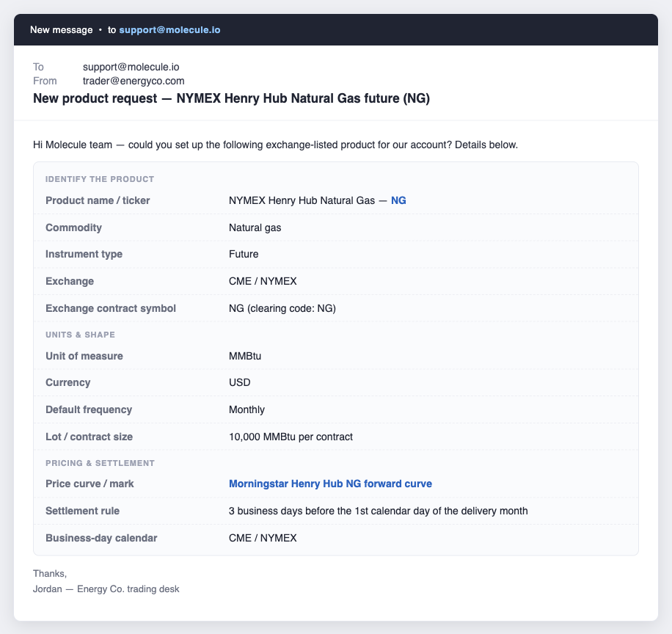The height and width of the screenshot is (634, 672).
Task: Click the 'Instrument type' row label
Action: tap(84, 254)
